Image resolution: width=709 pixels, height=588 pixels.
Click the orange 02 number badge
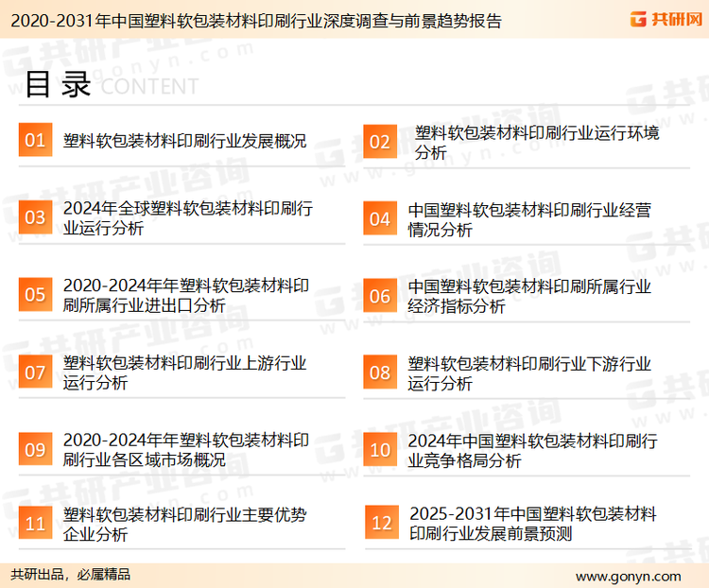click(380, 142)
